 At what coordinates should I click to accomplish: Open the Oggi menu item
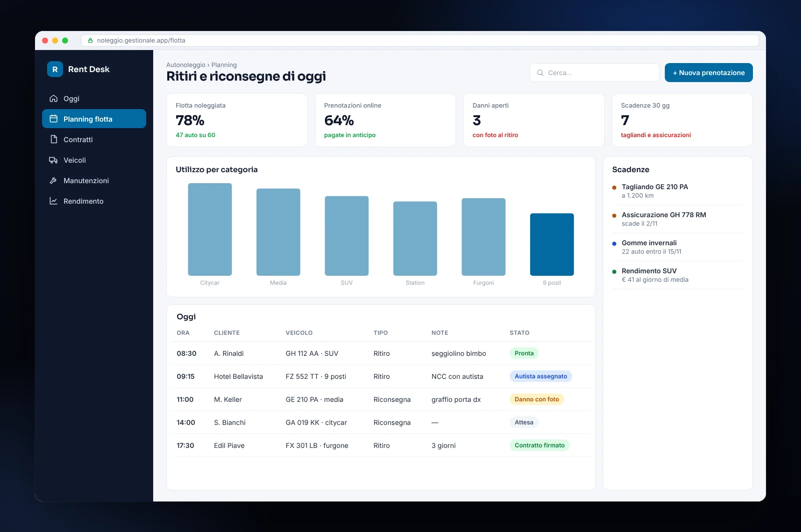[x=94, y=99]
